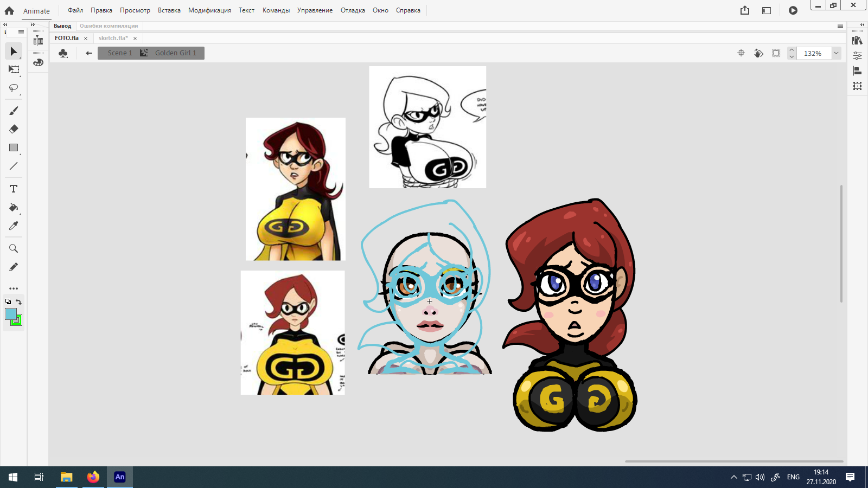
Task: Collapse the tools panel with the double arrows
Action: point(5,24)
